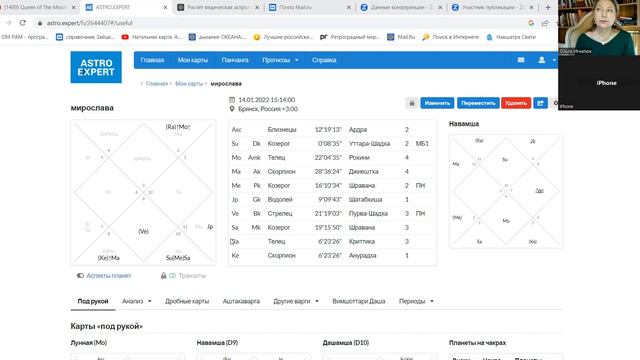The image size is (640, 360).
Task: Click the Главная breadcrumb link
Action: coord(157,84)
